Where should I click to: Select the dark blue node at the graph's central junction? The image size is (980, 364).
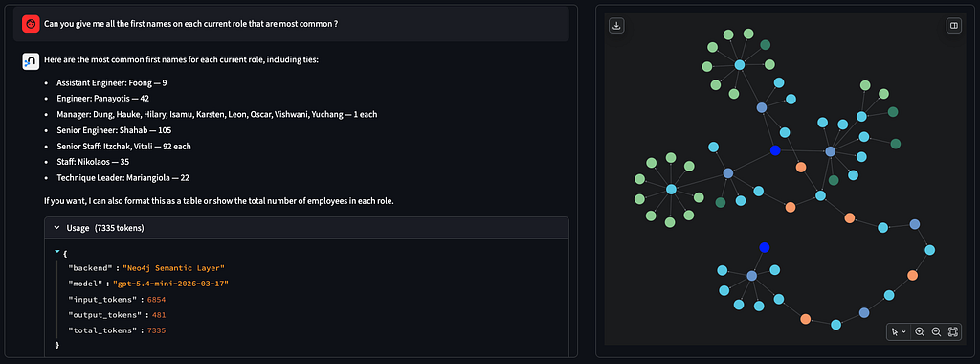[x=775, y=150]
